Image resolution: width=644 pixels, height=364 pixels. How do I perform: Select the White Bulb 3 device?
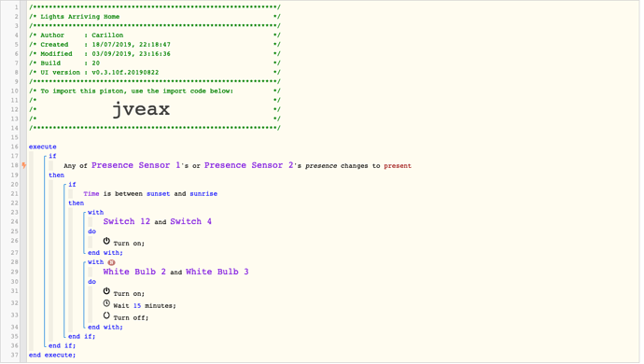(x=217, y=272)
